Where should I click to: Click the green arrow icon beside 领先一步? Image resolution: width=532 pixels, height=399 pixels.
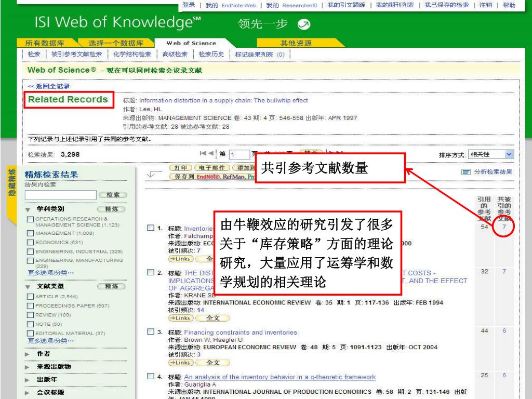point(304,24)
